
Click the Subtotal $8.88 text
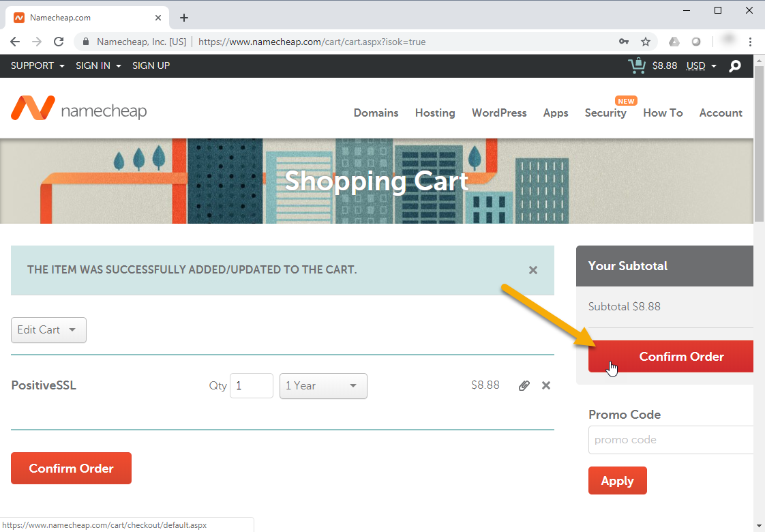624,306
